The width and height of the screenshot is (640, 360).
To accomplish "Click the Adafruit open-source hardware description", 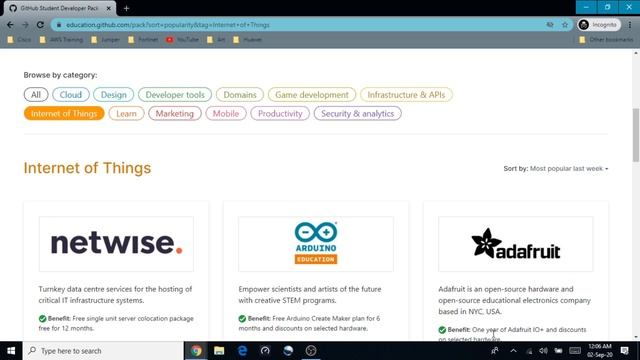I will tap(515, 300).
